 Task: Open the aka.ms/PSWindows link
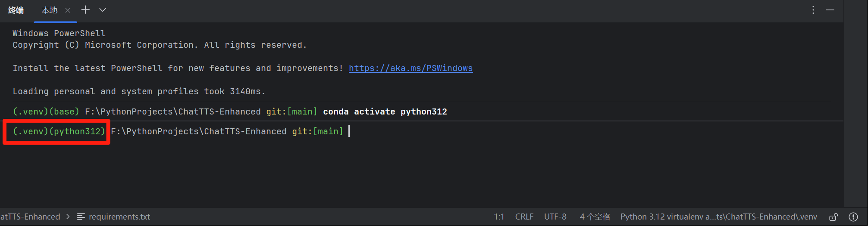pos(410,68)
